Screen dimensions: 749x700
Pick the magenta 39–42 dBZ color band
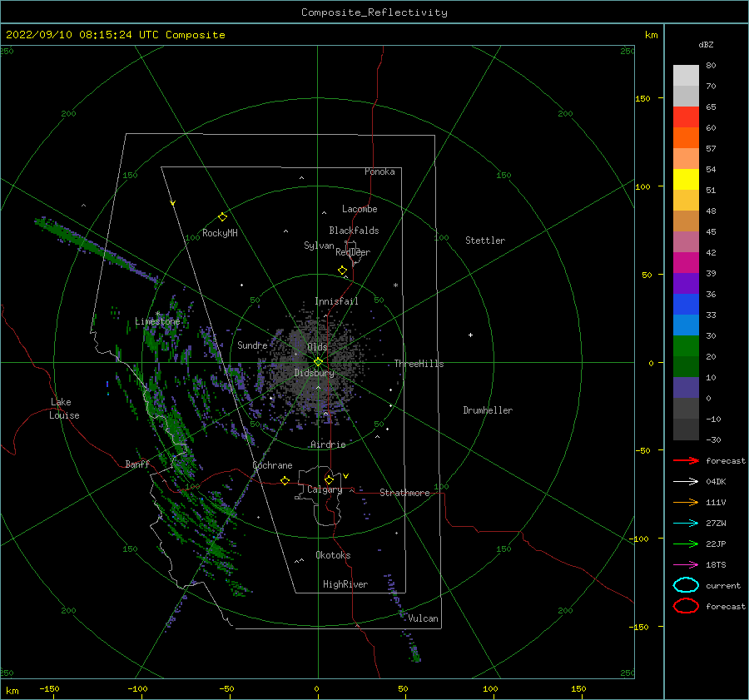coord(686,263)
